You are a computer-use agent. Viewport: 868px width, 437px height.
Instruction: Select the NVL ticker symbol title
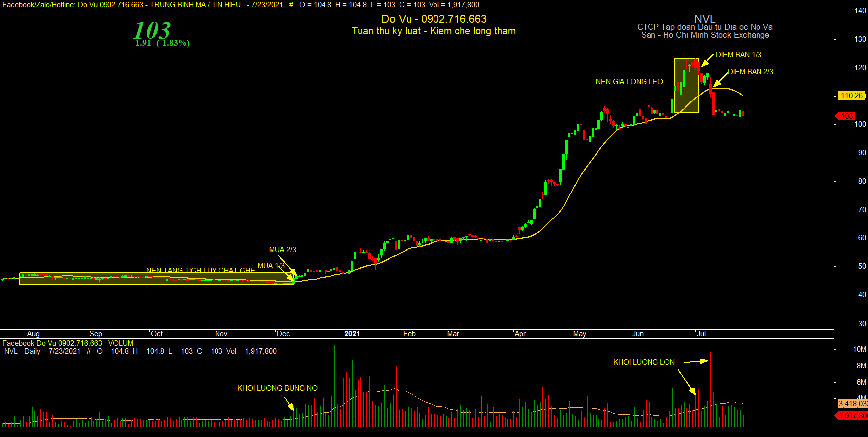705,19
